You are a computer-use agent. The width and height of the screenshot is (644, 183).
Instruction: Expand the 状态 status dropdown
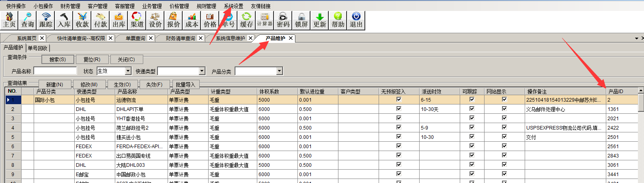128,71
